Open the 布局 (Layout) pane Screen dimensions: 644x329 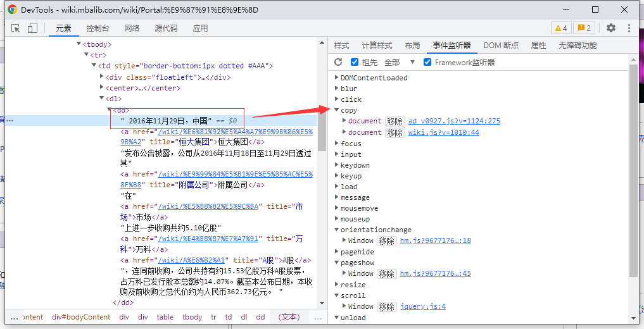click(412, 46)
